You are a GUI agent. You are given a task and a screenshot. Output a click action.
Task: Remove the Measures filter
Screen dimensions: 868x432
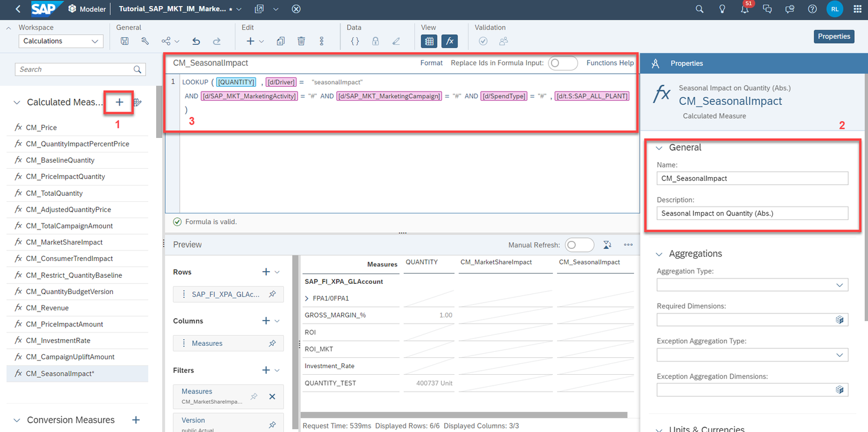272,396
